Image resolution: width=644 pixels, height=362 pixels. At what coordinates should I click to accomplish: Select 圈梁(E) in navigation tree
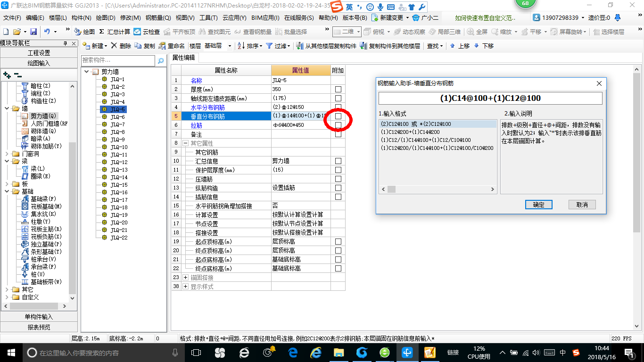(x=36, y=176)
